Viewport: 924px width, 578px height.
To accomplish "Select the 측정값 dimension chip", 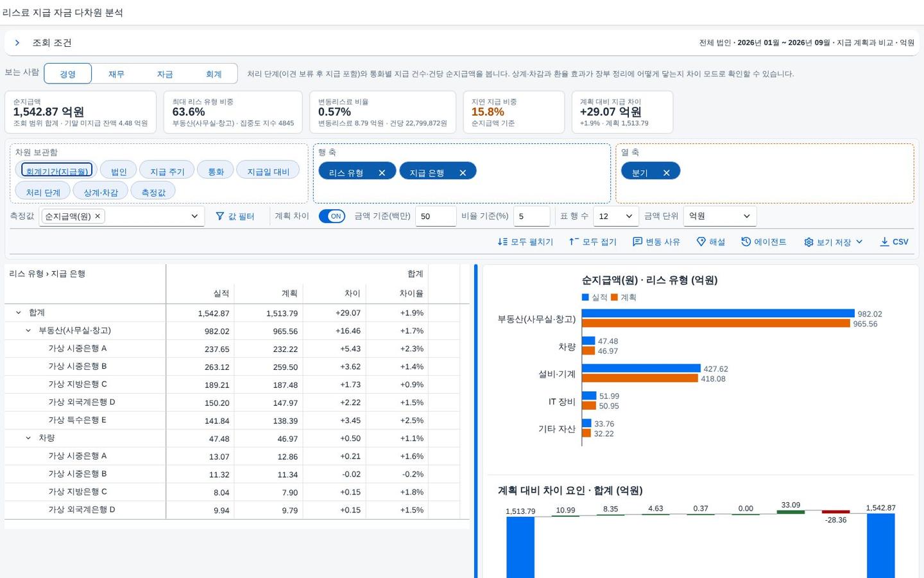I will click(153, 191).
